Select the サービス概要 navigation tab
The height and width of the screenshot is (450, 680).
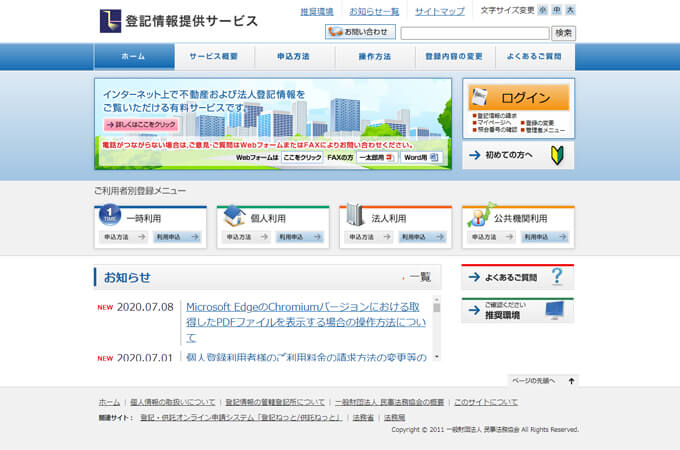pyautogui.click(x=214, y=56)
